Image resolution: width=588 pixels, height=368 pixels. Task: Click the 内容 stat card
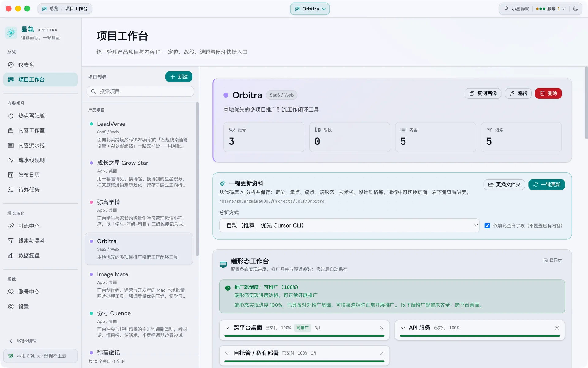click(x=435, y=137)
